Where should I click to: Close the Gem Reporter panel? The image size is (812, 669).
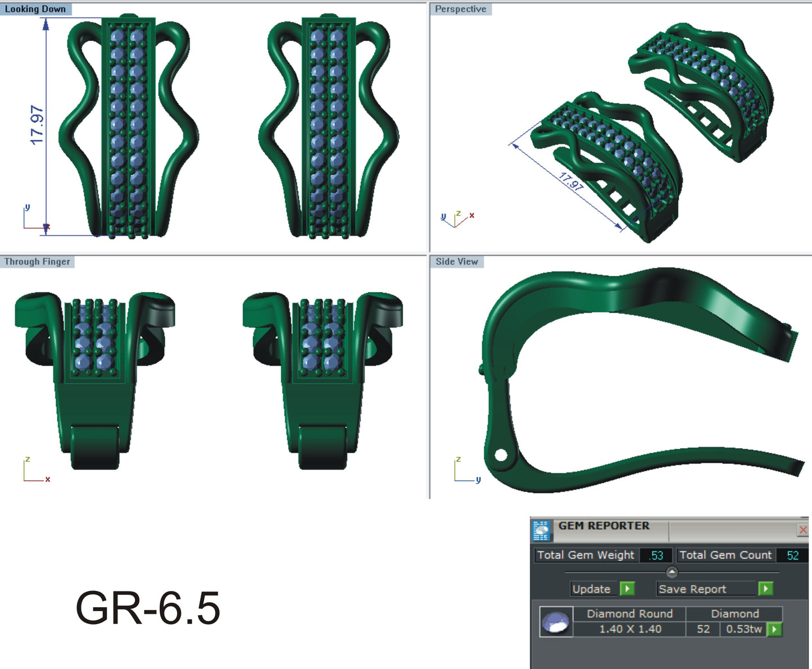(803, 530)
